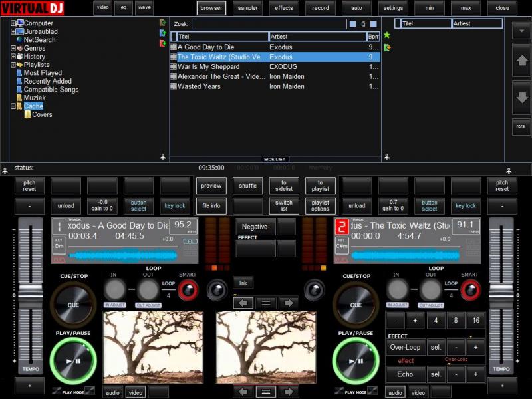Switch to the sampler tab
The width and height of the screenshot is (532, 399).
click(247, 8)
